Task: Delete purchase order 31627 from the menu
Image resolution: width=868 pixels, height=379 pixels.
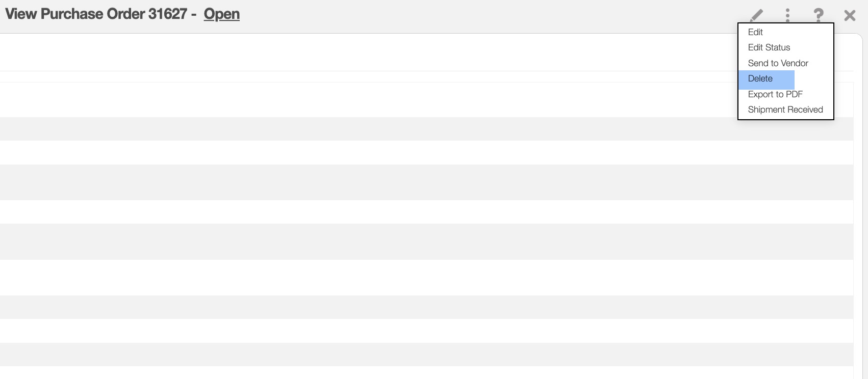Action: pos(760,78)
